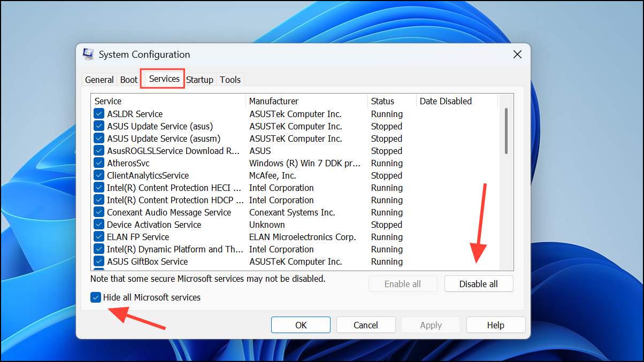Screen dimensions: 644x362
Task: Switch to the Startup tab
Action: [x=200, y=79]
